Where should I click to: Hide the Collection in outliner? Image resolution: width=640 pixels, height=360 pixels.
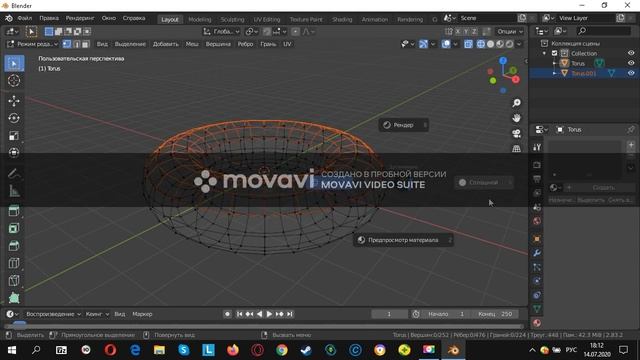coord(631,53)
